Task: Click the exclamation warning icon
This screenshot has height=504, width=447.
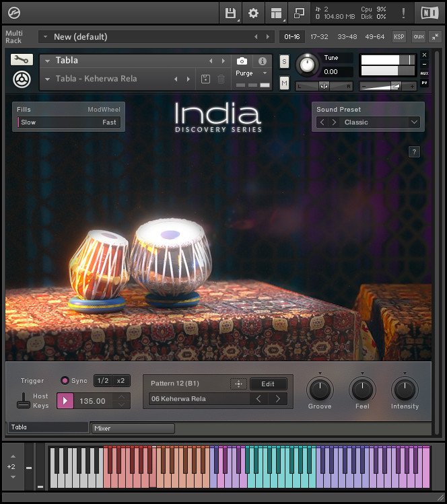Action: coord(403,13)
